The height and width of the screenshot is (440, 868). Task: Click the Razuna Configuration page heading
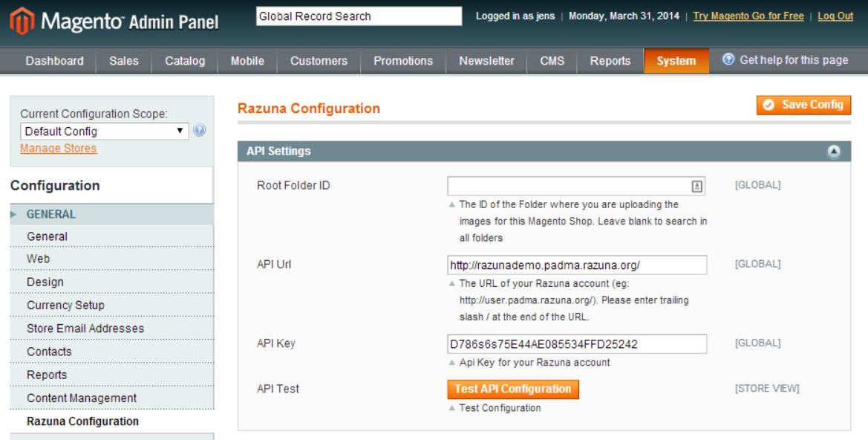tap(308, 108)
